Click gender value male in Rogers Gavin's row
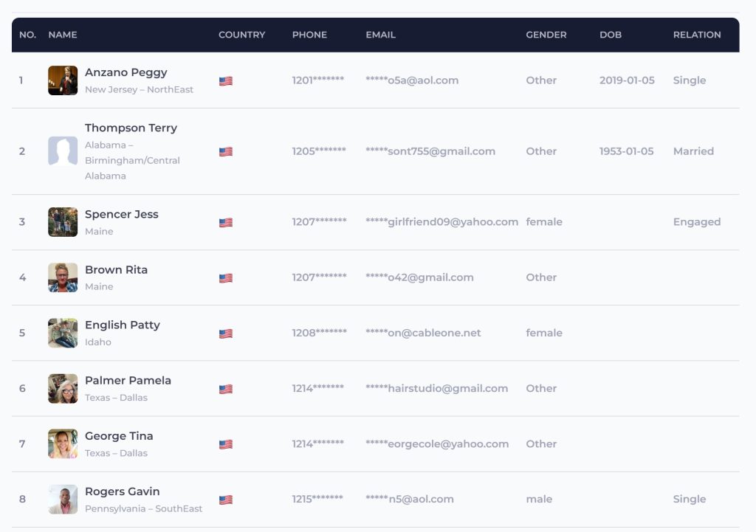 pos(539,499)
